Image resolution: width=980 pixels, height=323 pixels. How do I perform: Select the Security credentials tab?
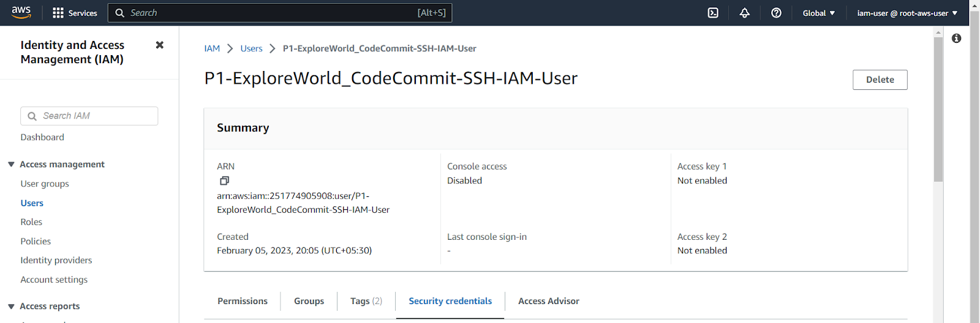pyautogui.click(x=450, y=301)
